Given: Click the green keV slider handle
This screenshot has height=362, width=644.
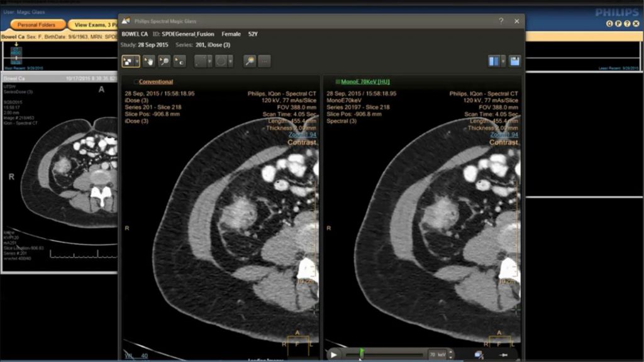Looking at the screenshot, I should (362, 353).
